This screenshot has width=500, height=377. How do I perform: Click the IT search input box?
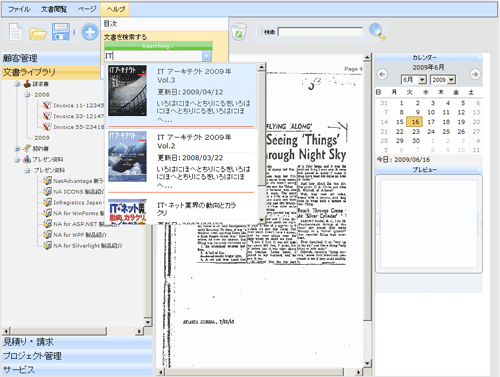[153, 56]
